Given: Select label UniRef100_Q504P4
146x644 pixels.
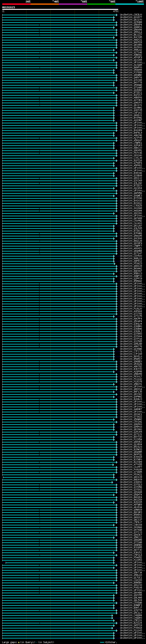Looking at the screenshot, I should click(x=131, y=321).
